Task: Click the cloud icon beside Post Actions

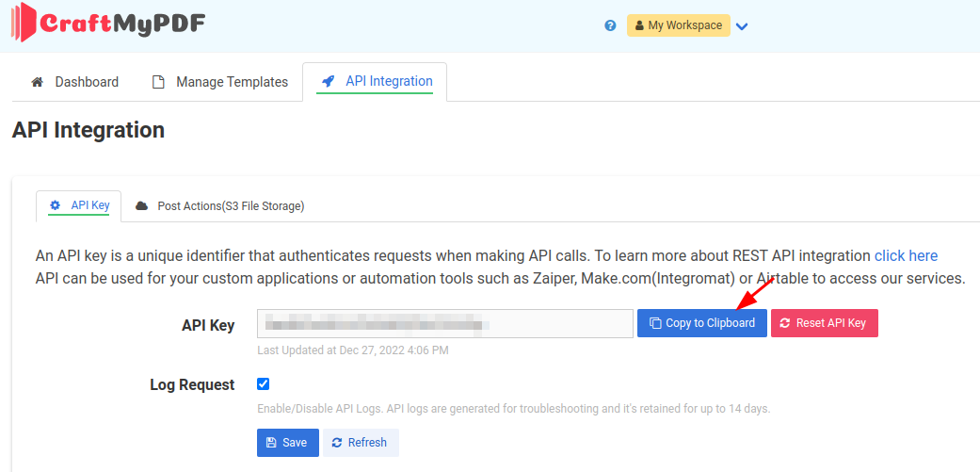Action: click(142, 205)
